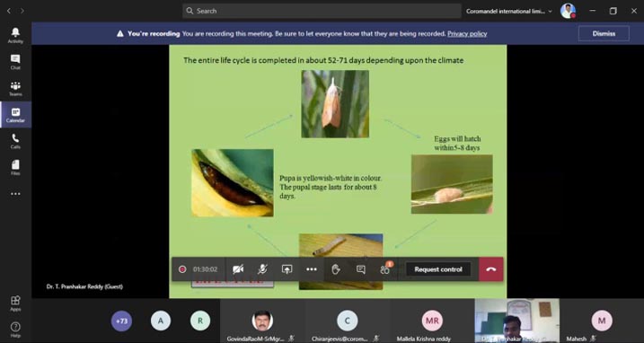Open the Chat section

click(x=15, y=62)
